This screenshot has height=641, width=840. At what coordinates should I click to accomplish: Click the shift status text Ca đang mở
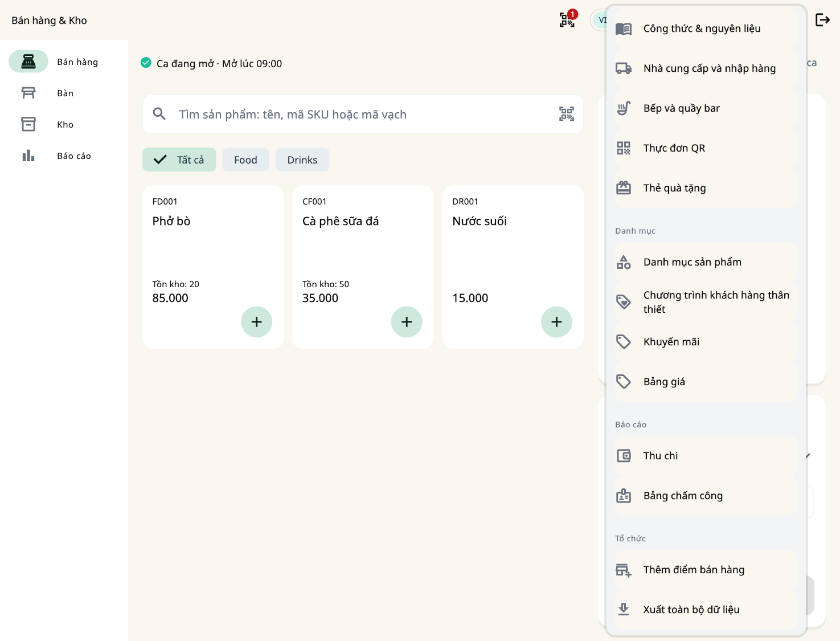tap(219, 64)
